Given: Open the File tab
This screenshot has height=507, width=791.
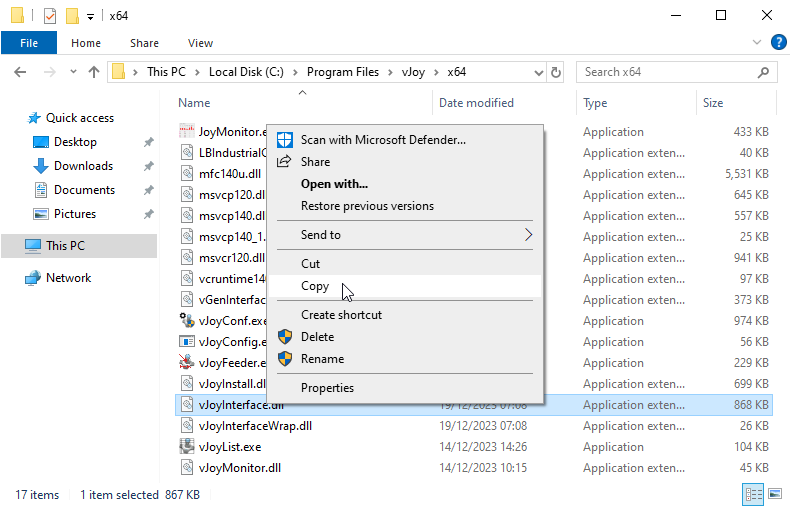Looking at the screenshot, I should (29, 43).
